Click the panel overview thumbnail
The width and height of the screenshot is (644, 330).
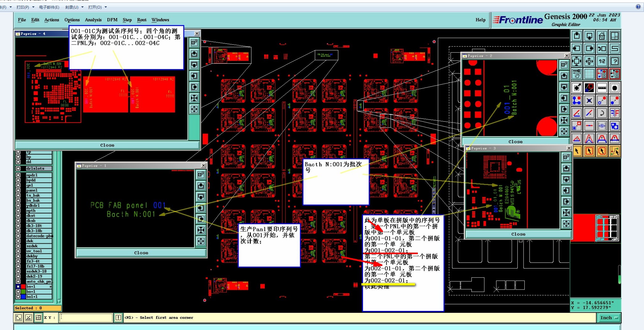click(608, 228)
